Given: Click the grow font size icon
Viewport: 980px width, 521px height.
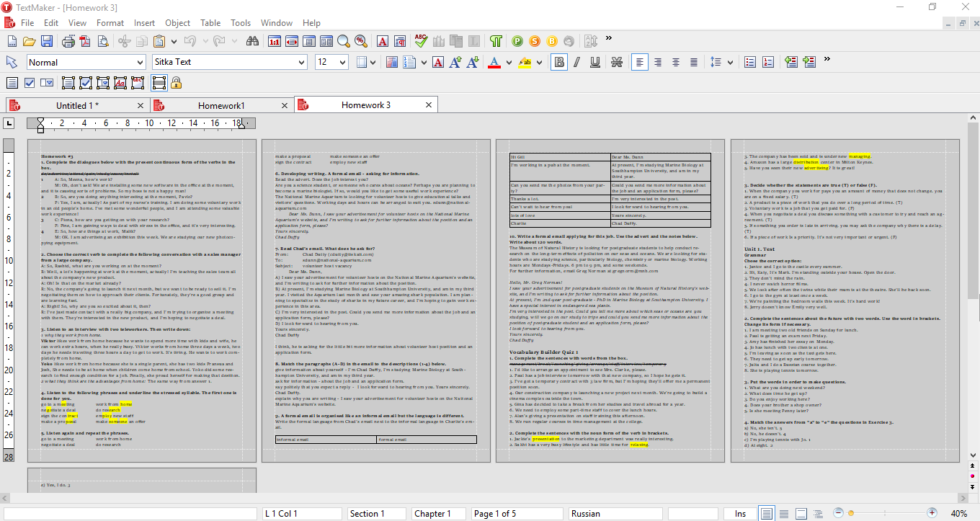Looking at the screenshot, I should 455,63.
